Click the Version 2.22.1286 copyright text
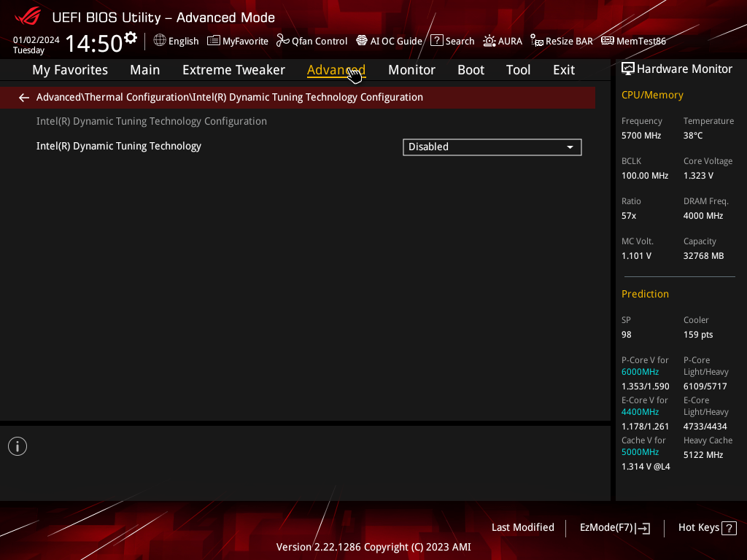 click(373, 547)
